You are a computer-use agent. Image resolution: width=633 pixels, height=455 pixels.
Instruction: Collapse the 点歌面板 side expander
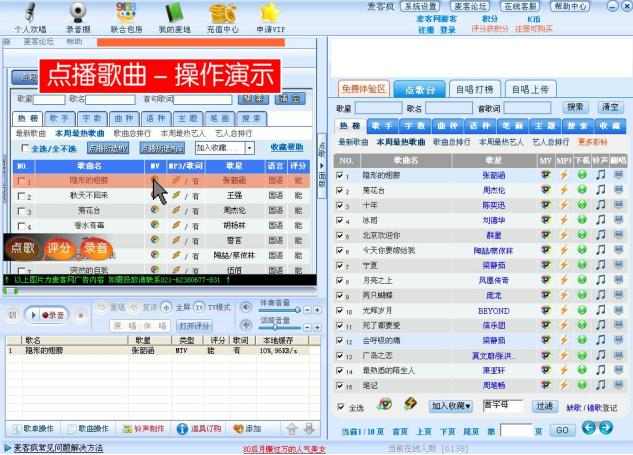click(x=322, y=166)
